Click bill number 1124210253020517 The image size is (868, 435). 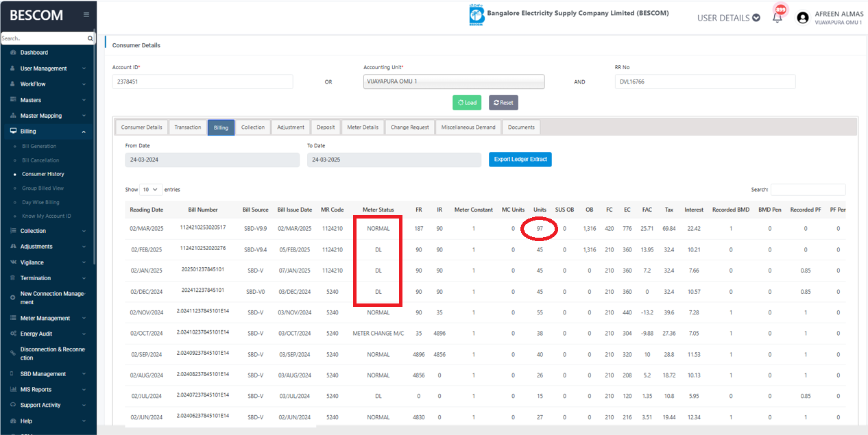coord(203,227)
